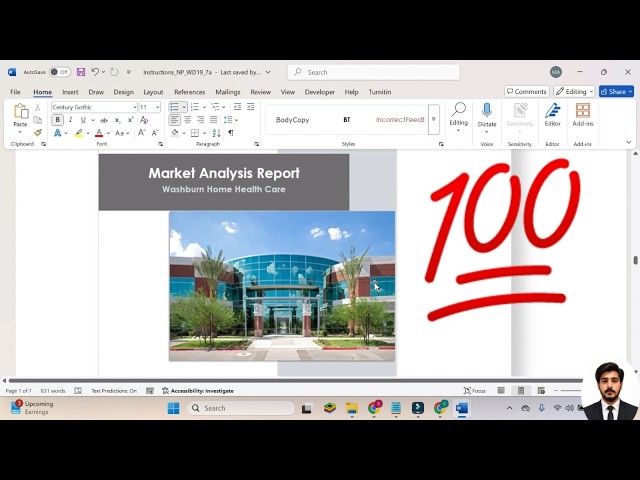The height and width of the screenshot is (480, 640).
Task: Center align text
Action: pos(188,120)
